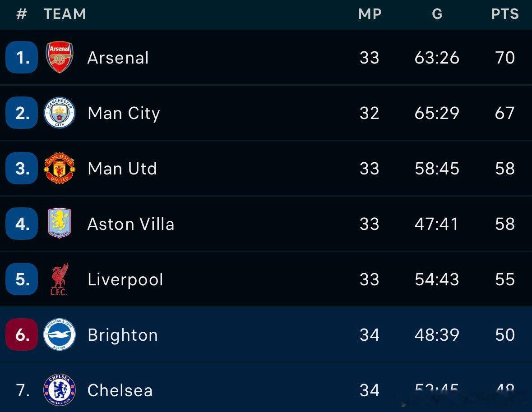Click the Brighton club crest
Image resolution: width=532 pixels, height=412 pixels.
click(x=60, y=334)
